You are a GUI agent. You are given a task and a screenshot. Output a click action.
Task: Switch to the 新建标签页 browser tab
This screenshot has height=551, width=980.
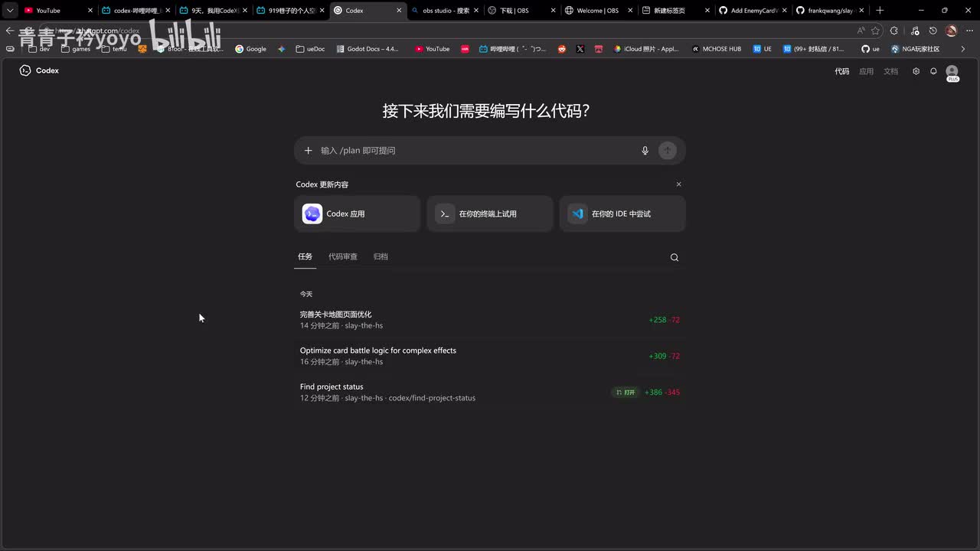[675, 11]
